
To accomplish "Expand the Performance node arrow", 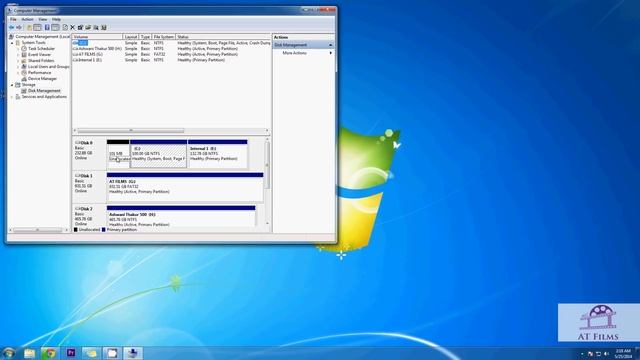I will coord(18,73).
